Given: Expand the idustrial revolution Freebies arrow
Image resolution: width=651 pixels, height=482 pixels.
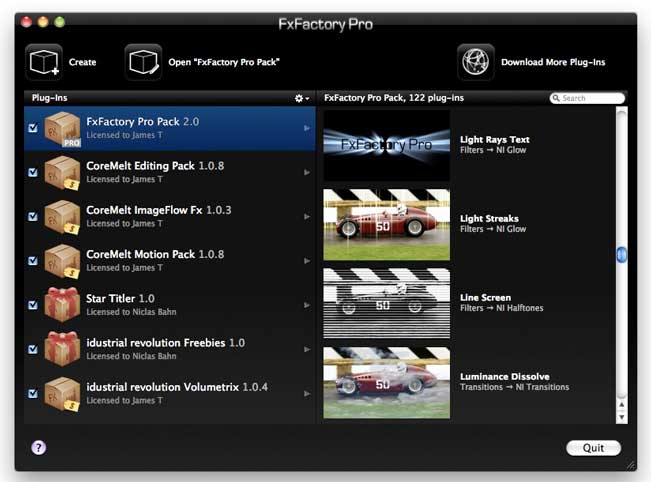Looking at the screenshot, I should click(307, 350).
